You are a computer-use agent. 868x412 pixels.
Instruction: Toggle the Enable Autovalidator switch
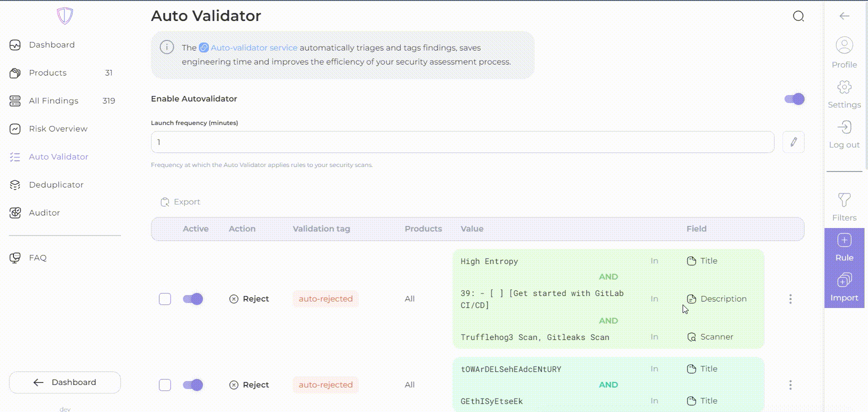794,99
